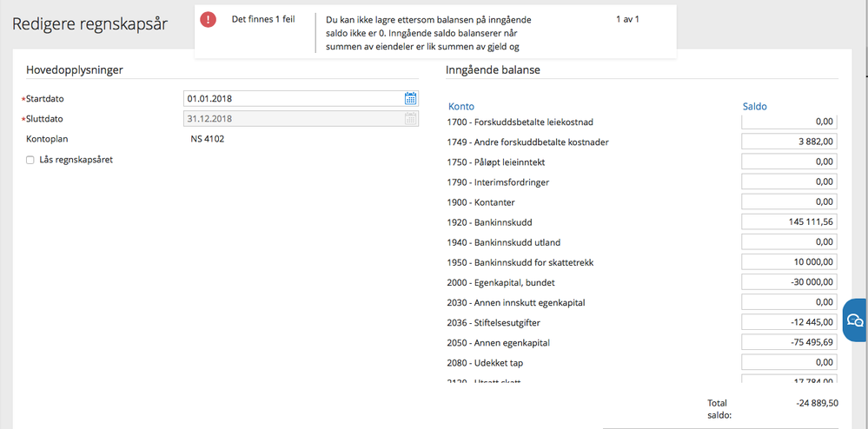Edit saldo for 1749 Andre forskuddbetalte kostnader

[x=789, y=142]
